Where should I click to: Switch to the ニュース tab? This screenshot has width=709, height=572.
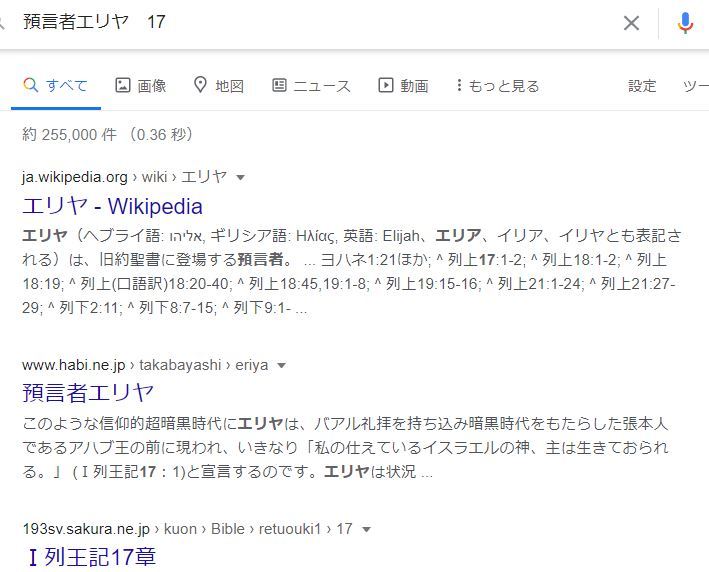[x=311, y=85]
